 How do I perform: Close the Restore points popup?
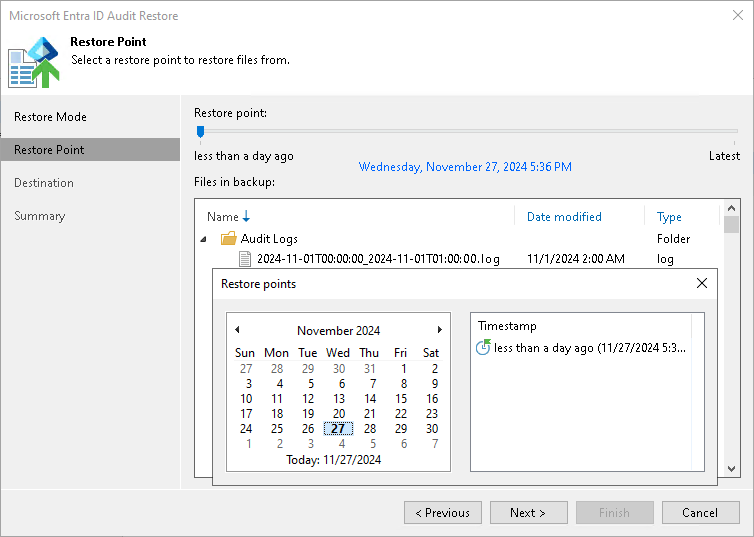coord(702,283)
